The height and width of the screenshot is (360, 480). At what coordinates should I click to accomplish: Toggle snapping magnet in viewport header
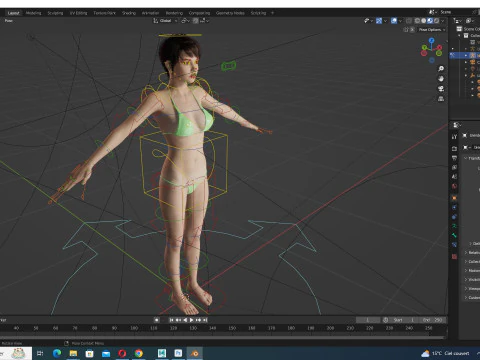tap(196, 21)
